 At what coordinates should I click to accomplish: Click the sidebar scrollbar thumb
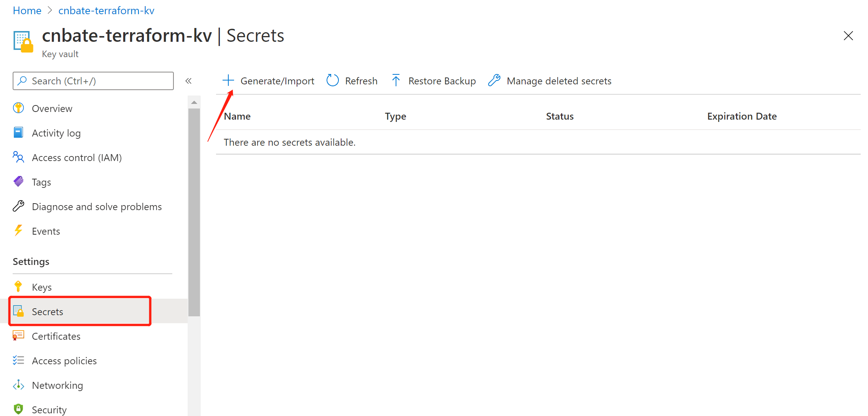click(x=194, y=212)
